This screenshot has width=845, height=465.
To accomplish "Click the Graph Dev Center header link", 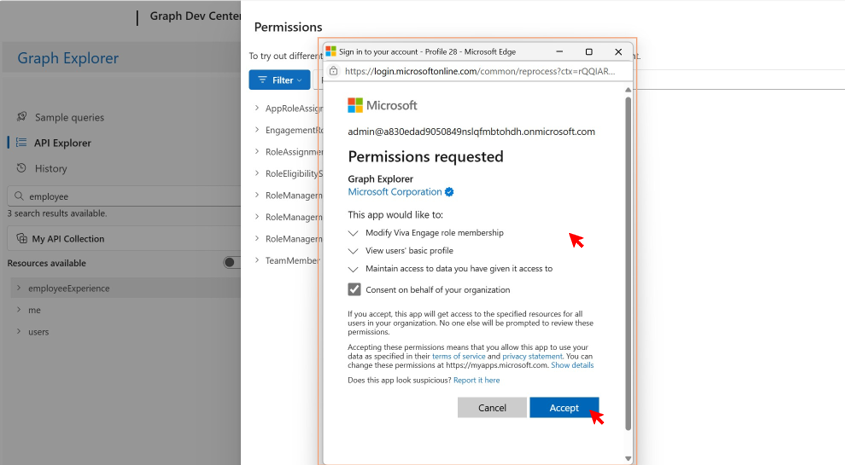I will point(195,16).
